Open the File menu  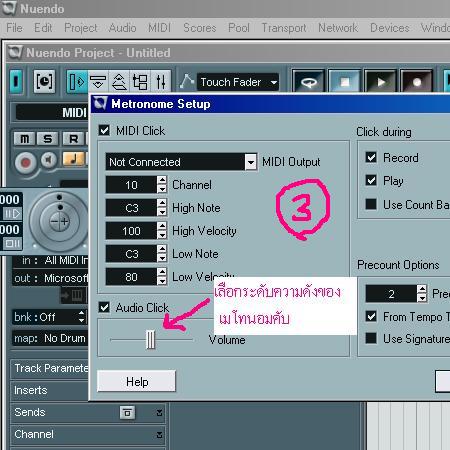click(14, 28)
